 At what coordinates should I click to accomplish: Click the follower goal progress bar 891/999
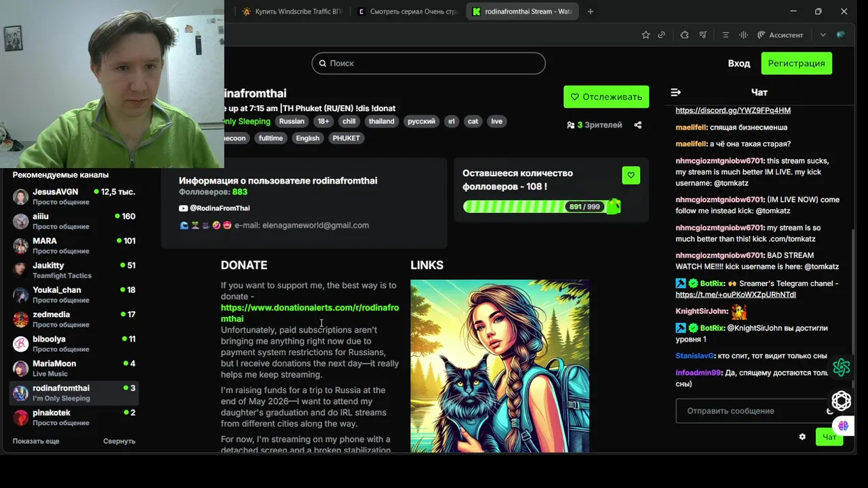(x=540, y=207)
